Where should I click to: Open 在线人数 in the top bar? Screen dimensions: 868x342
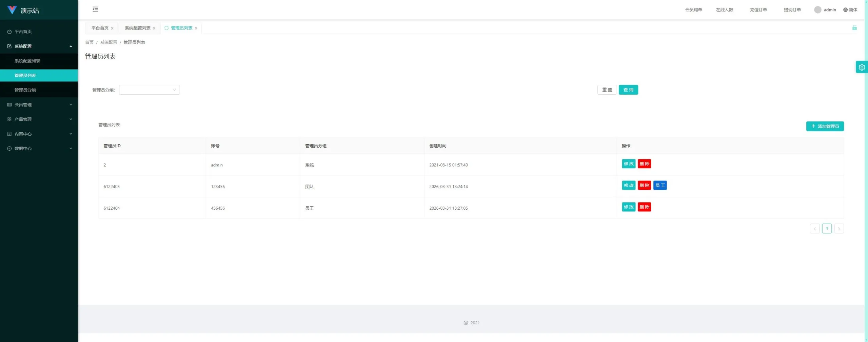coord(725,10)
